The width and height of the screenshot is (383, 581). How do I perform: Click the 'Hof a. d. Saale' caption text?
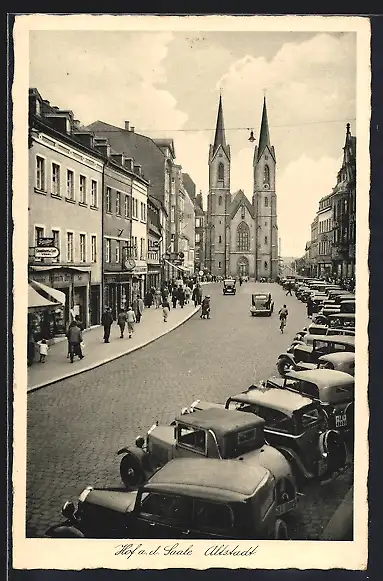[153, 551]
